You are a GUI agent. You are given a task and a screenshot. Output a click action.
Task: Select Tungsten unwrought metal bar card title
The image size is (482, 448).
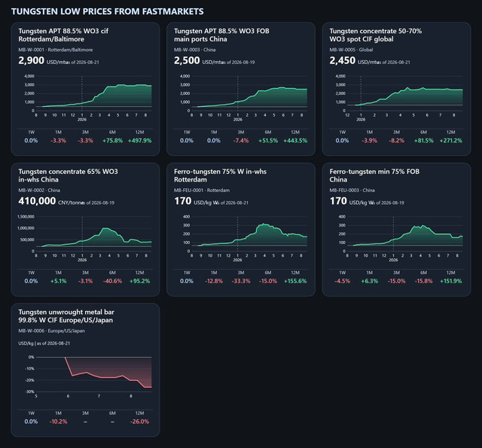66,316
